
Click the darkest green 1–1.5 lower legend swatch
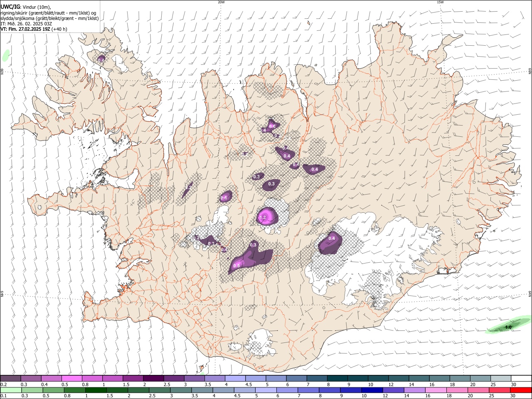(x=96, y=390)
